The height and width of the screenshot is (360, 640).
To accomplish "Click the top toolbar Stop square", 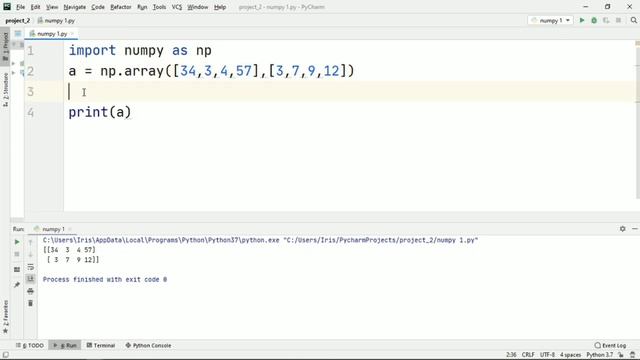I will (x=618, y=20).
